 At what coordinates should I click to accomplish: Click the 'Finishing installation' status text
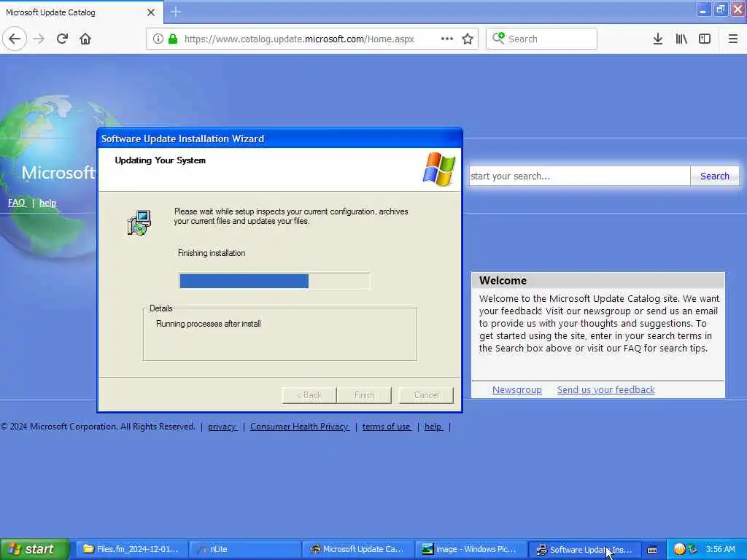pos(212,253)
